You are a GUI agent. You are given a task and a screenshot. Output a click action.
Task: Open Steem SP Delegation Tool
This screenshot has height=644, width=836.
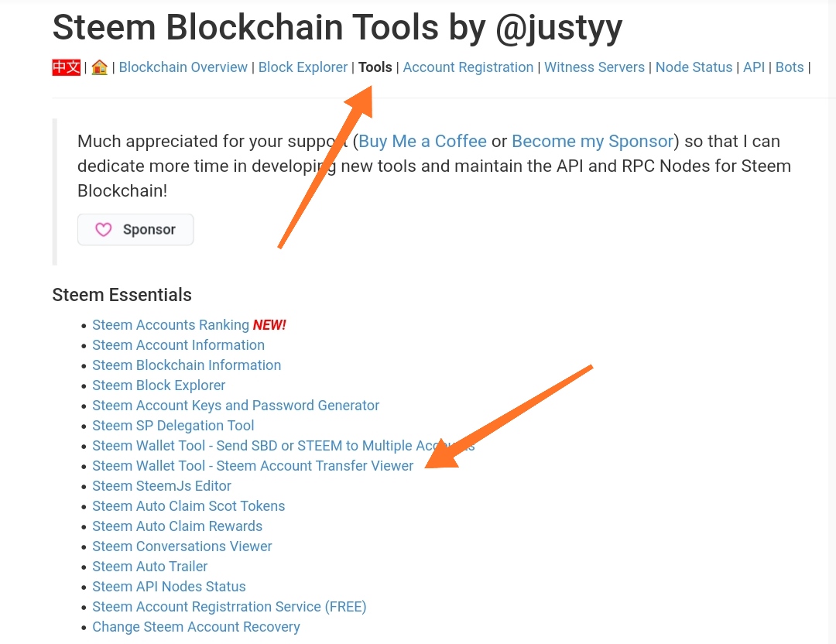tap(173, 426)
